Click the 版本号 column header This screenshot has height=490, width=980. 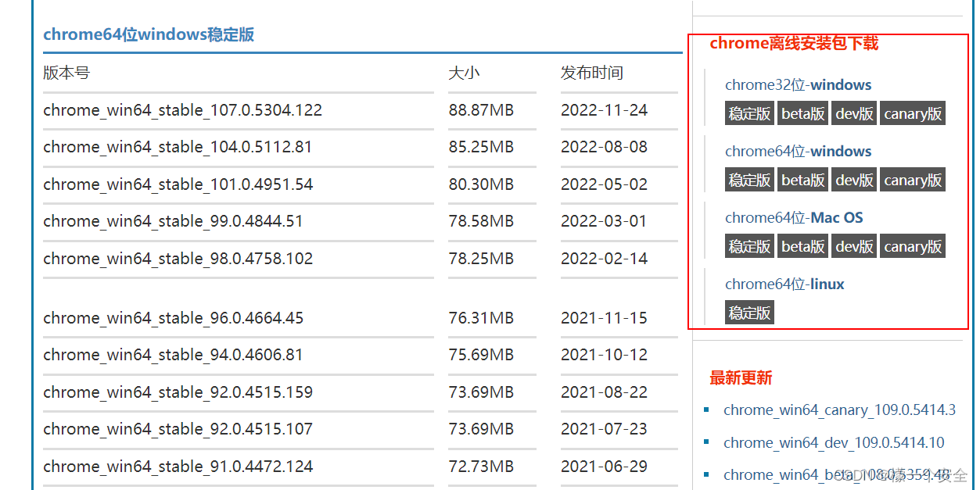[66, 73]
